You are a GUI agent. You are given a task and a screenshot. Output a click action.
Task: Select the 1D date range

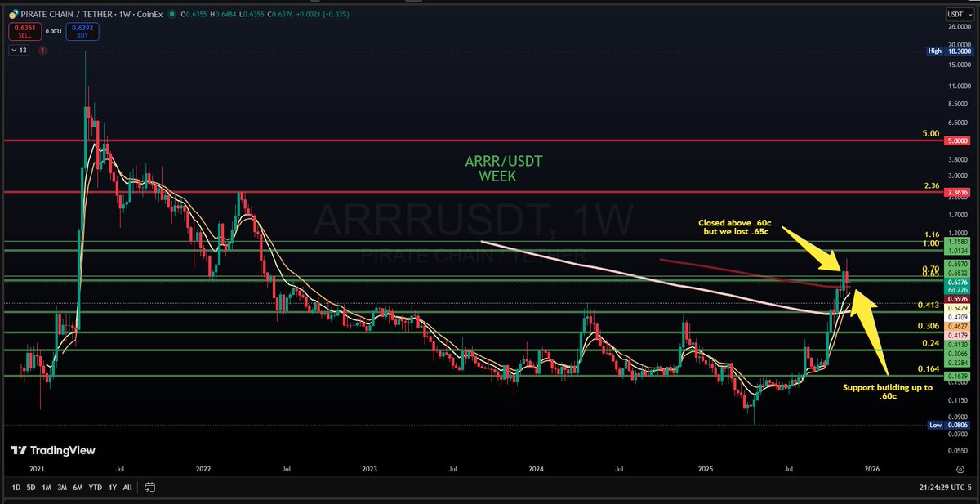coord(17,488)
